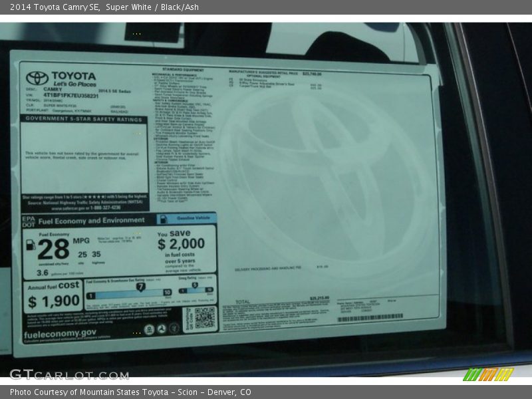Click the GTCARLOT.COM watermark
This screenshot has height=399, width=532.
[x=69, y=374]
